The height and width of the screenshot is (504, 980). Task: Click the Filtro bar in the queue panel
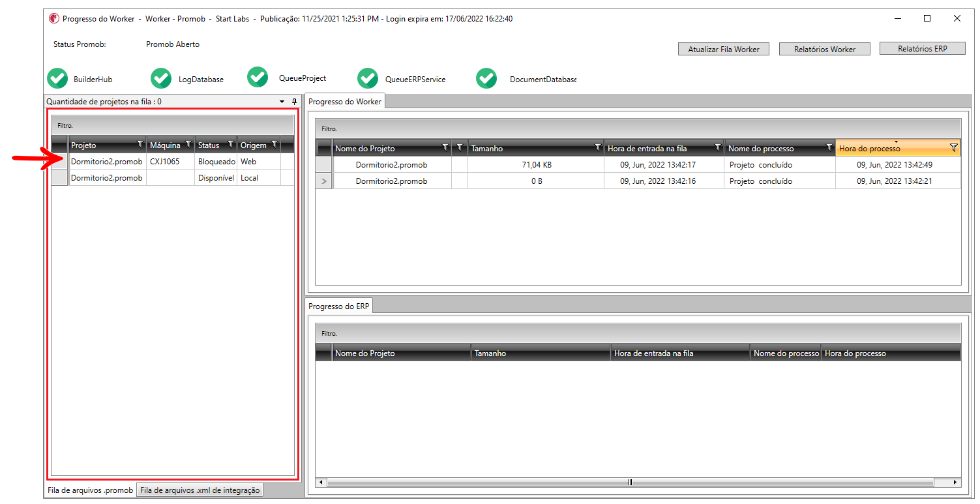tap(173, 125)
